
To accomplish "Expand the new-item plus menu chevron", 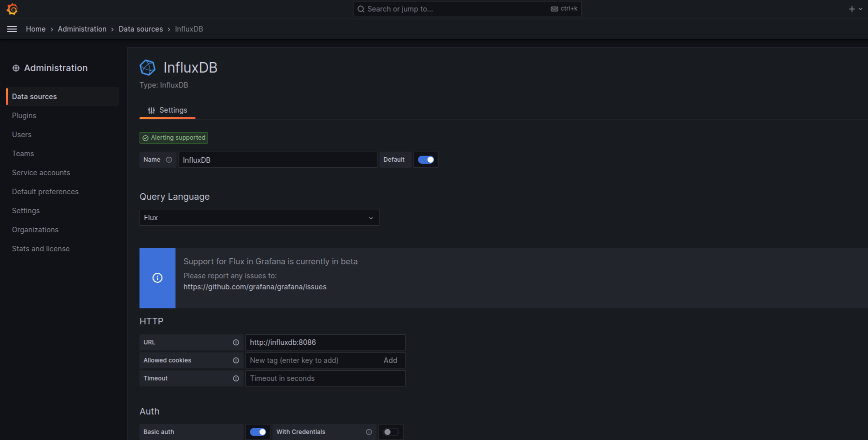I will [x=860, y=9].
